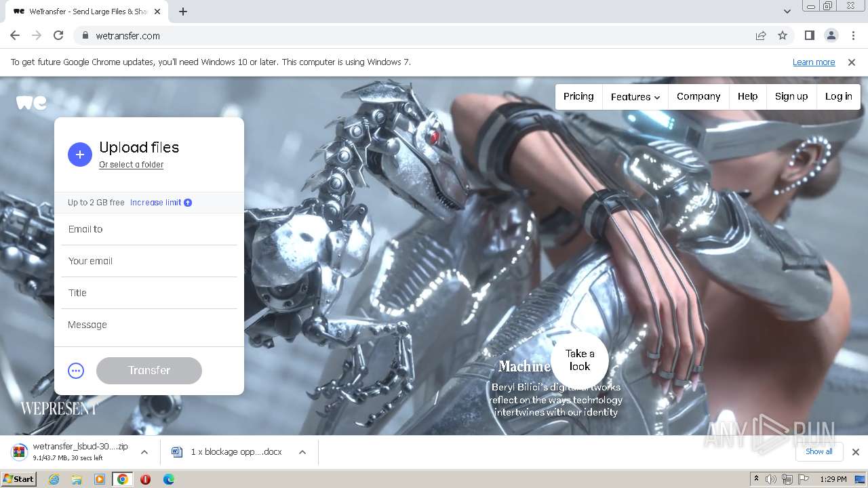Click the Chrome taskbar icon
Screen dimensions: 868x488
tap(123, 479)
